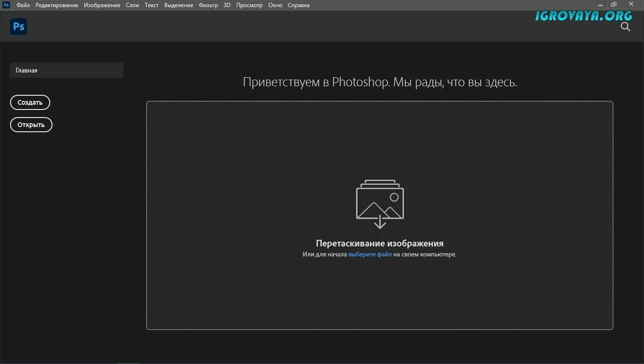The width and height of the screenshot is (644, 364).
Task: Follow the выберите файл link
Action: (x=370, y=255)
